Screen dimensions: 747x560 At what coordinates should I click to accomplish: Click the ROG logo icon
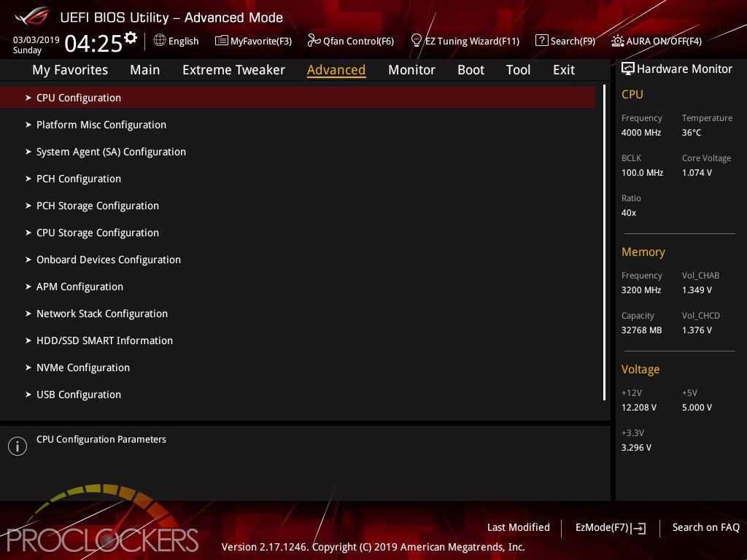(31, 16)
